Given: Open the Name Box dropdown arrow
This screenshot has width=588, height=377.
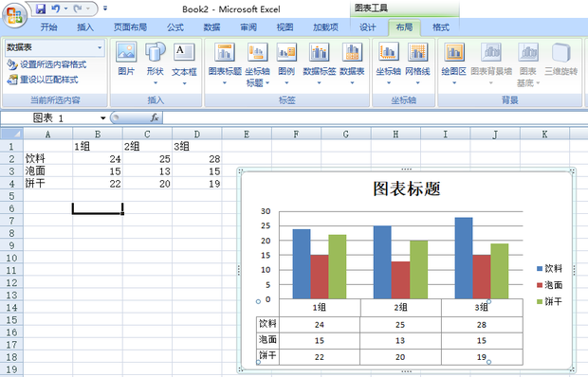Looking at the screenshot, I should 102,118.
